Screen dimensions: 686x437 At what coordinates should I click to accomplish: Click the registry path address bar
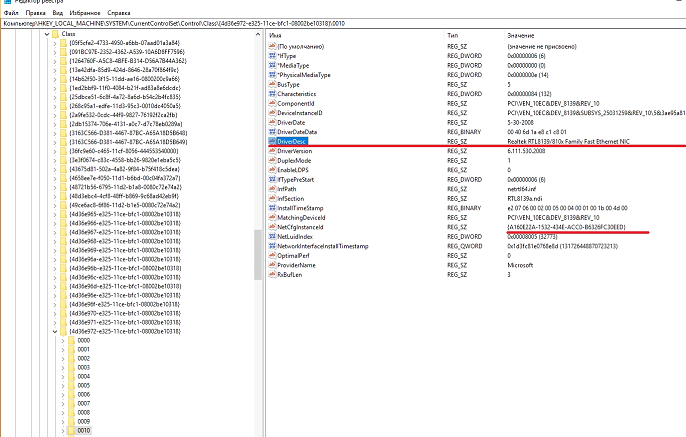coord(300,24)
